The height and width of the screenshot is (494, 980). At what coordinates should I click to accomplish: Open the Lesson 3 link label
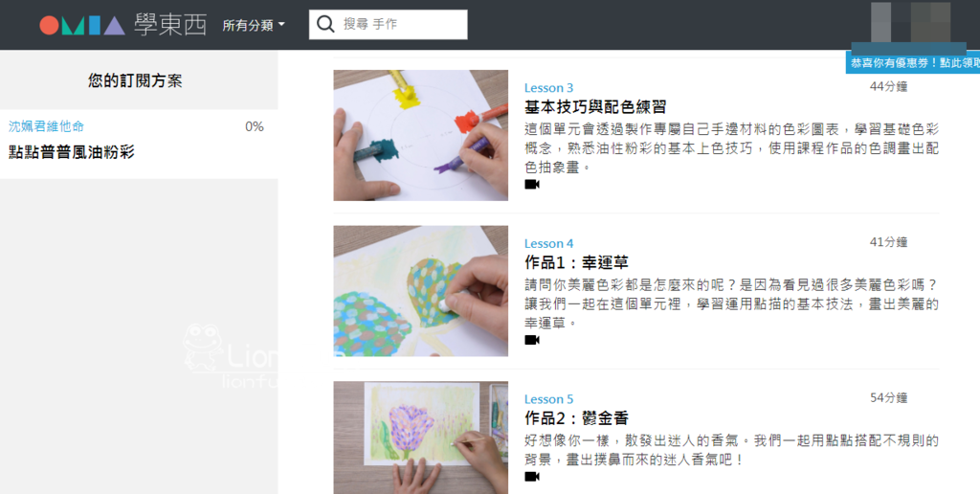(x=548, y=87)
